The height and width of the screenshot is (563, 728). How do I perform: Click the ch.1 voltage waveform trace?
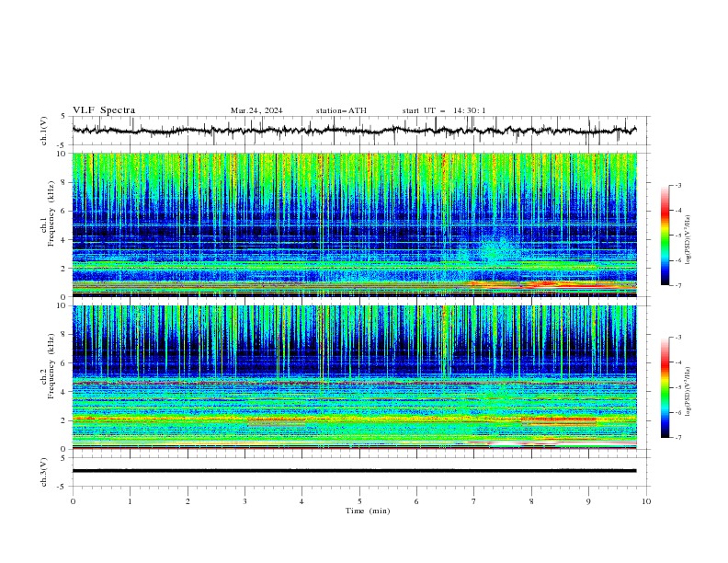[x=354, y=130]
